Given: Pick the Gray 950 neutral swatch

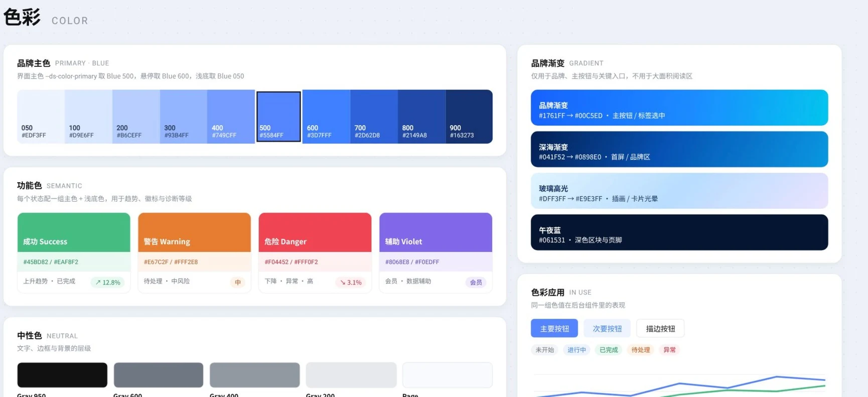Looking at the screenshot, I should click(x=62, y=375).
